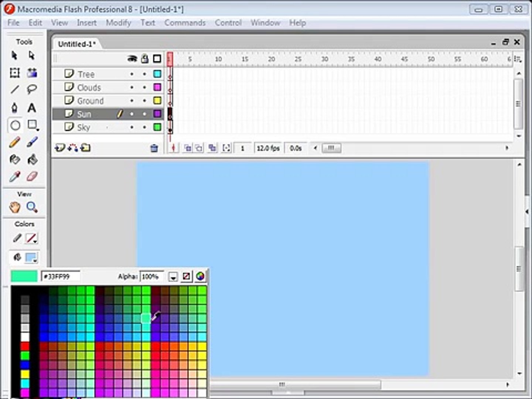Click the Add Motion Guide icon
This screenshot has width=532, height=399.
click(x=73, y=148)
